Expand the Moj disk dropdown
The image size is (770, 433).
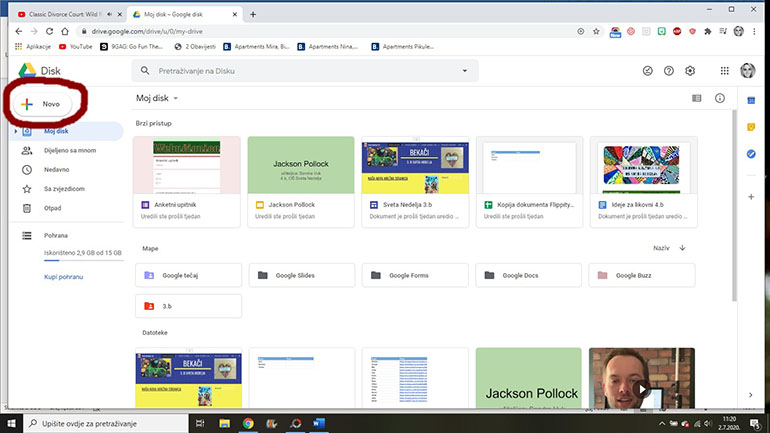(176, 99)
